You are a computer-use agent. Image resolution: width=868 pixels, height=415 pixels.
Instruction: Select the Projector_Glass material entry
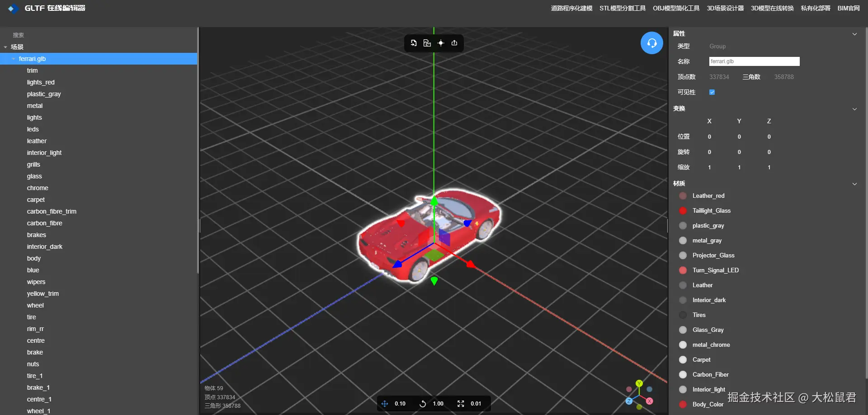(713, 256)
